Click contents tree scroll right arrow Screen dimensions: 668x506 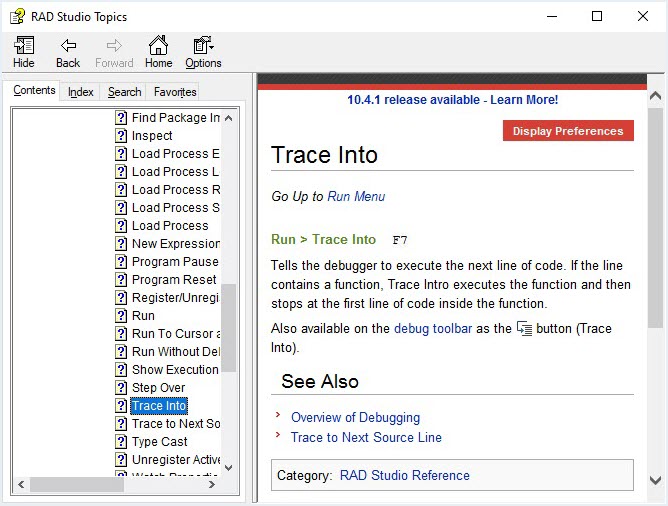pyautogui.click(x=212, y=484)
